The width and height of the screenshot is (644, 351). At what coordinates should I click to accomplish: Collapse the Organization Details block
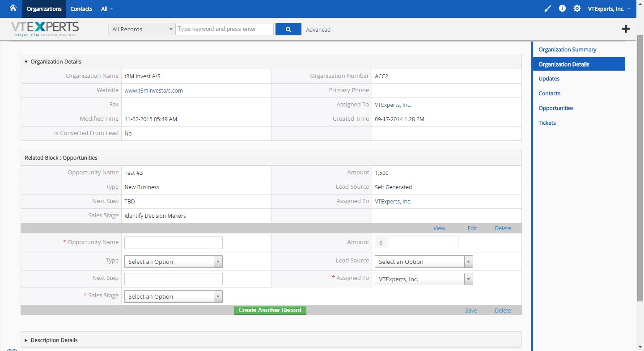[x=26, y=62]
